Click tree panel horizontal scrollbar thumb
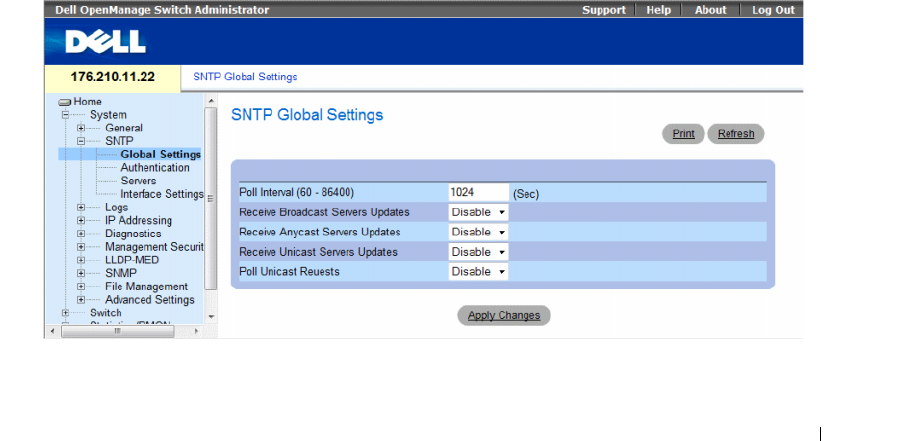The image size is (900, 441). (118, 331)
